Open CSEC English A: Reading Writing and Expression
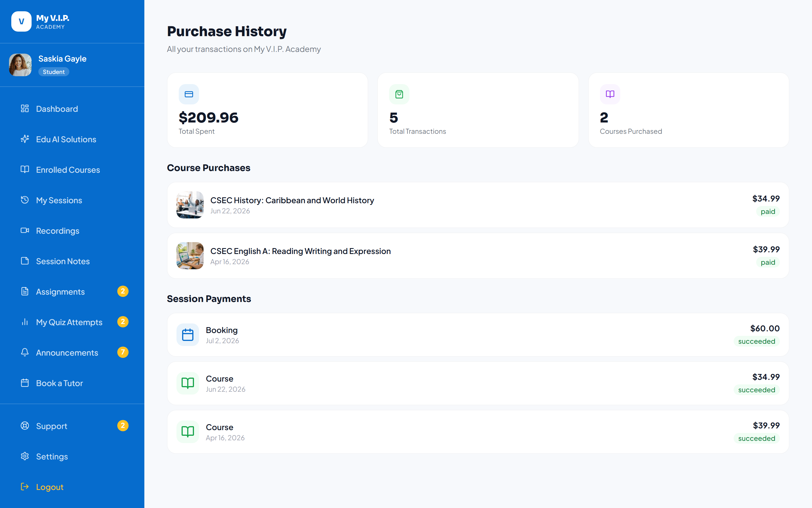 [x=300, y=251]
